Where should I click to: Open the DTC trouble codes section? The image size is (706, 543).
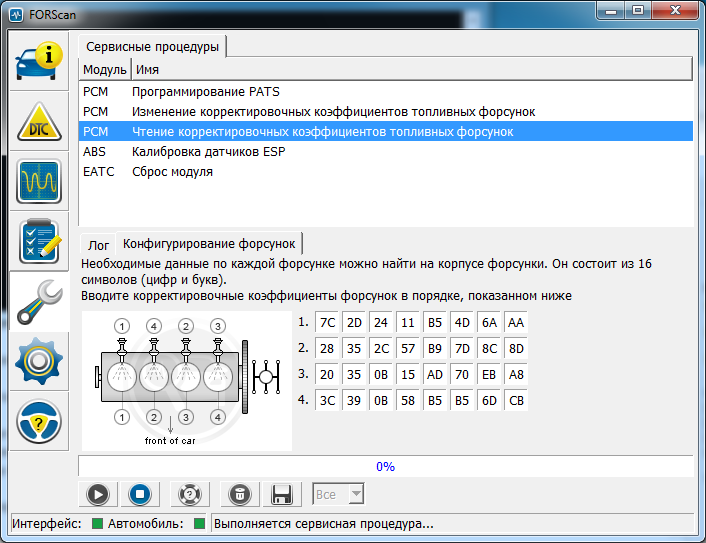pyautogui.click(x=39, y=122)
